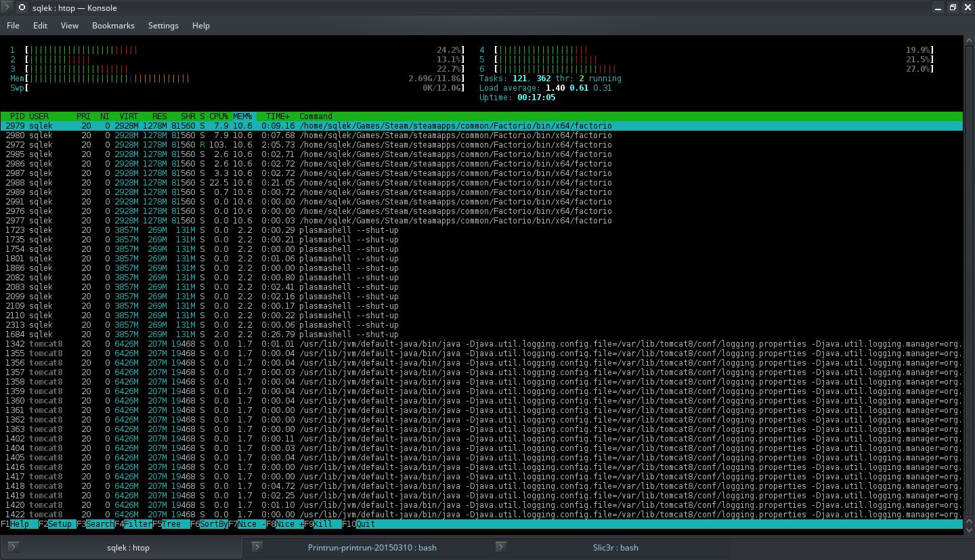Maximize the Konsole window
975x560 pixels.
tap(953, 7)
